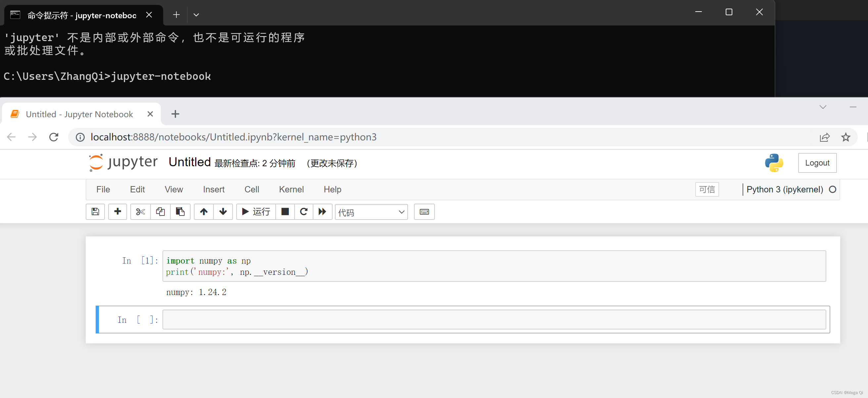Open command palette with the keyboard icon

point(424,212)
